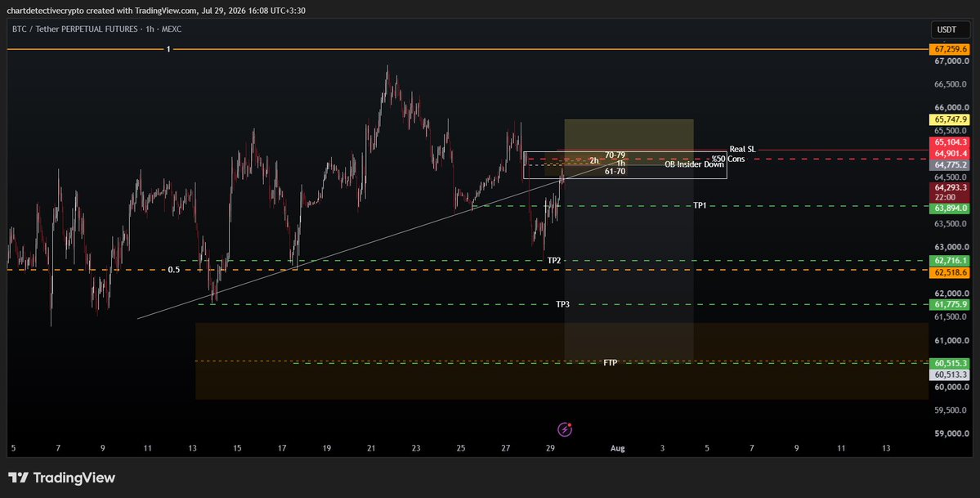
Task: Click the 29 date on the time axis
Action: 551,448
